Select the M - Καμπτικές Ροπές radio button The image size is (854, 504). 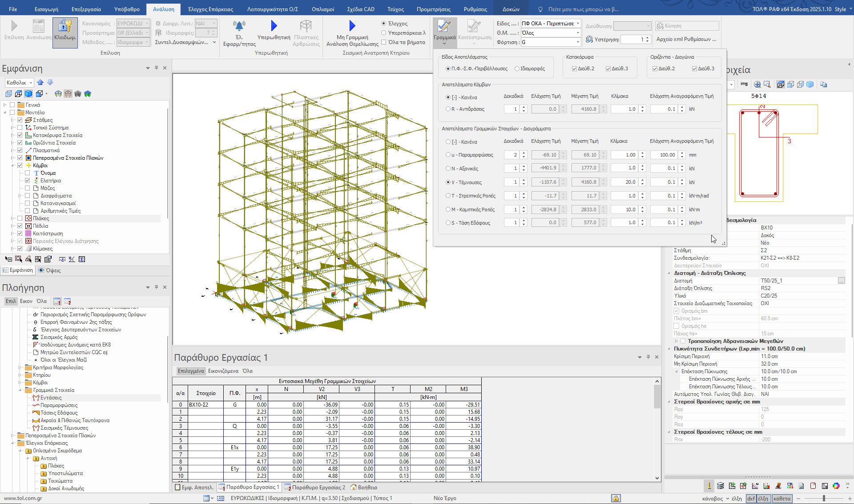tap(448, 209)
